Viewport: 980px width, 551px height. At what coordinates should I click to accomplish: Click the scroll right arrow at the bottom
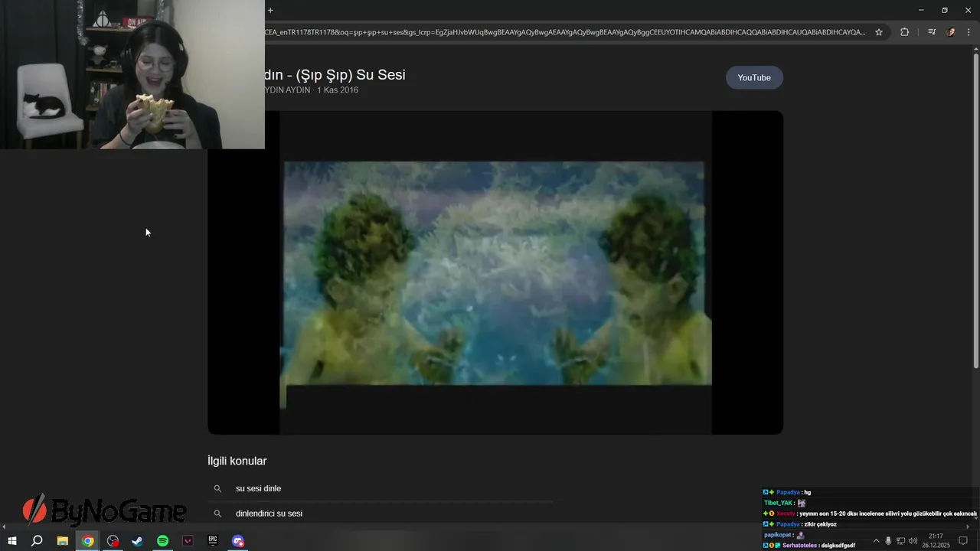click(x=967, y=527)
